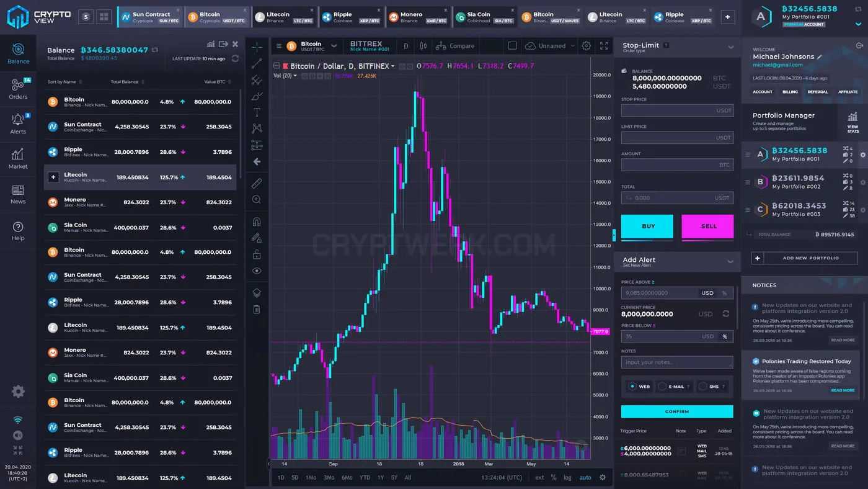Screen dimensions: 868x489
Task: Open the object tree layers icon
Action: pos(257,293)
